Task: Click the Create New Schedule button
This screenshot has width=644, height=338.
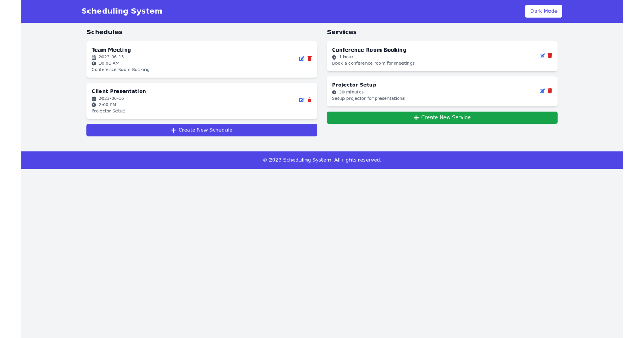Action: (201, 130)
